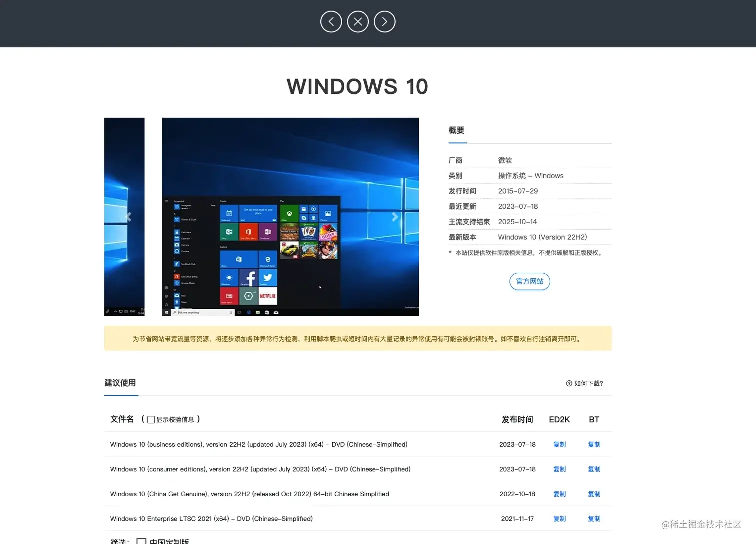Click the China Get Genuine file name

(x=250, y=494)
